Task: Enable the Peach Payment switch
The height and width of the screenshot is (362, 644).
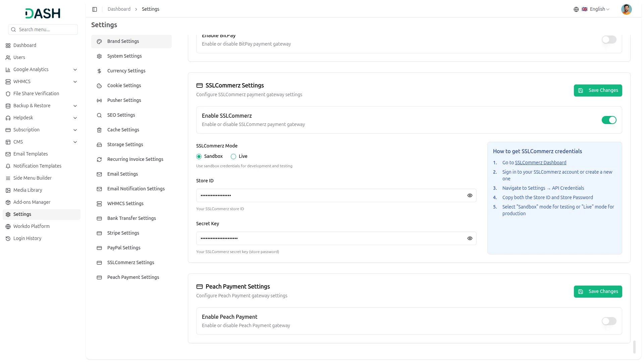Action: click(x=609, y=321)
